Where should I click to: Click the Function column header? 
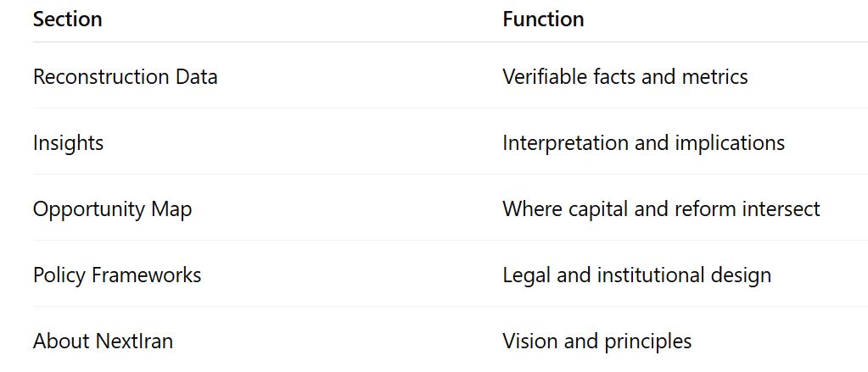[x=543, y=19]
